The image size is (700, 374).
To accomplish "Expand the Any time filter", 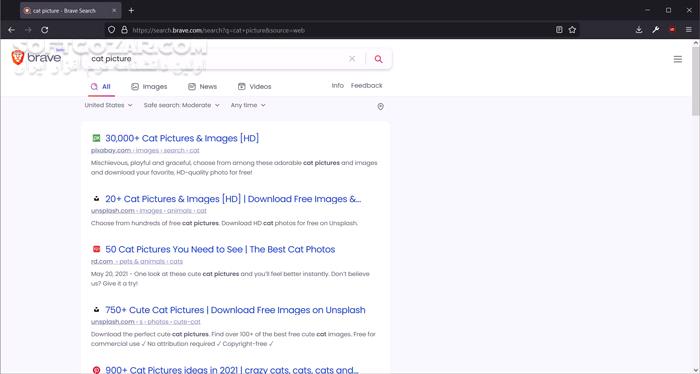I will tap(248, 105).
